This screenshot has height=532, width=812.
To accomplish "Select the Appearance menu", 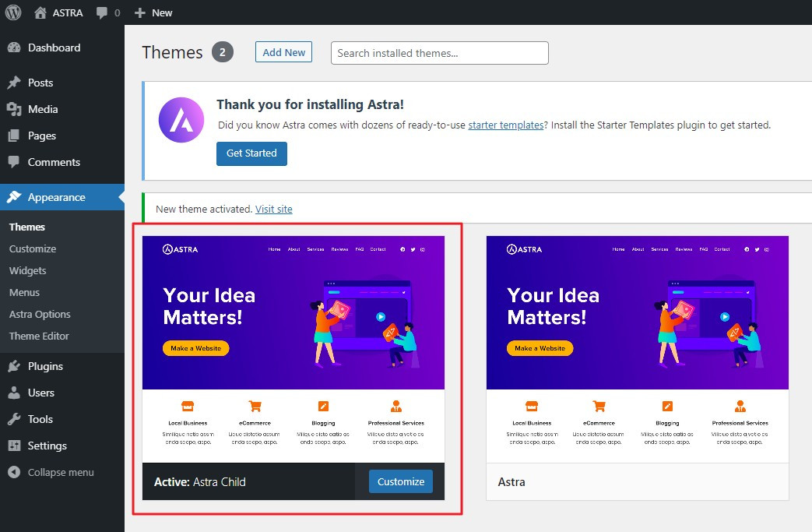I will (62, 197).
